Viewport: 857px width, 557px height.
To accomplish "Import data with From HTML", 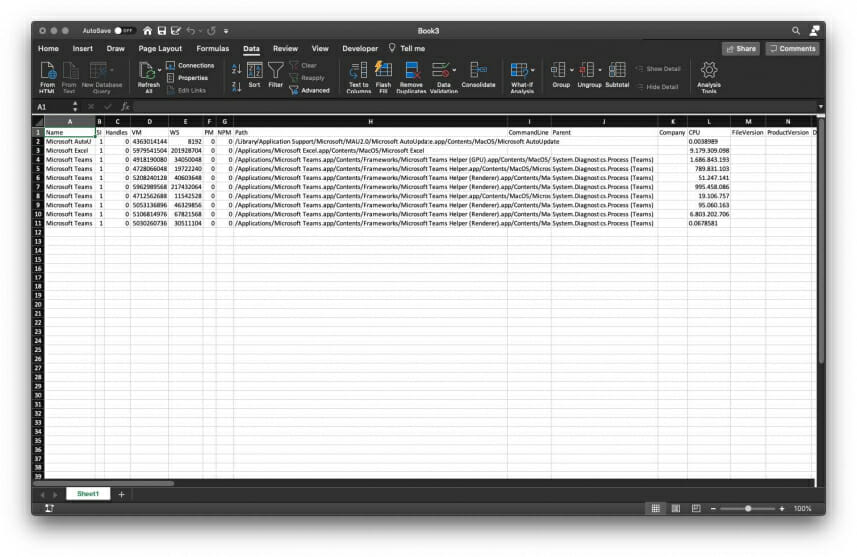I will tap(48, 77).
